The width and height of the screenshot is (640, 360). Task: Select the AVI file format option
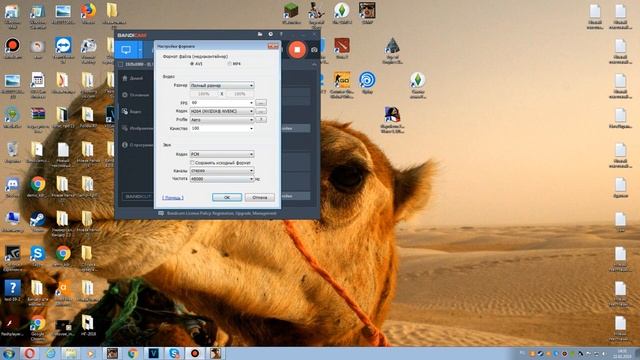pos(196,64)
